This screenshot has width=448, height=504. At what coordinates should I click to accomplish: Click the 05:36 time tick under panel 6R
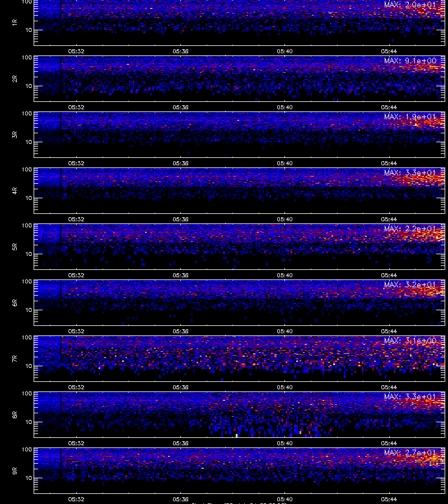click(x=180, y=331)
